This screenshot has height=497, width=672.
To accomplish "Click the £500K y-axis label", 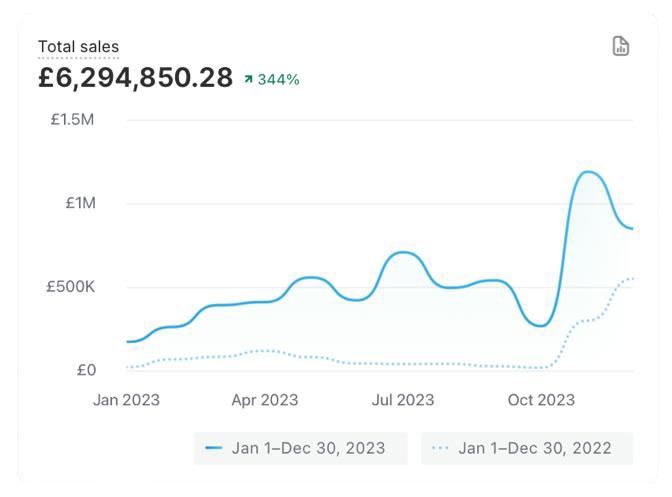I will (69, 287).
